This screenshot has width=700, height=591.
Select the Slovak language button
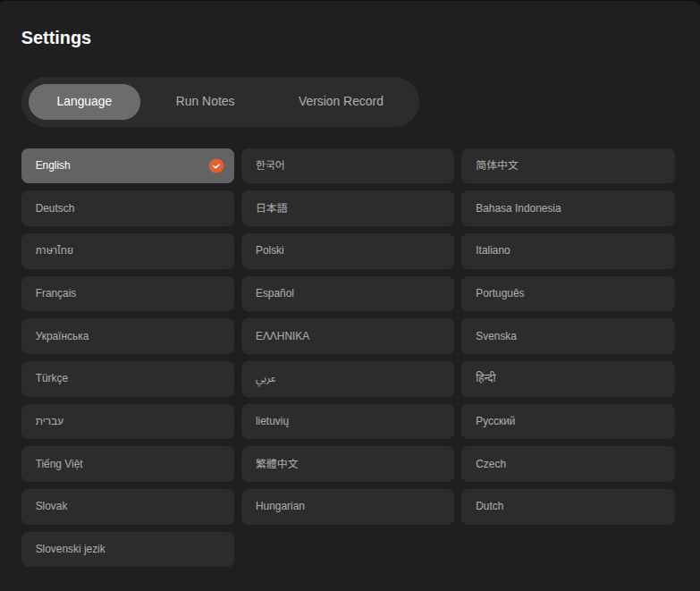tap(128, 506)
